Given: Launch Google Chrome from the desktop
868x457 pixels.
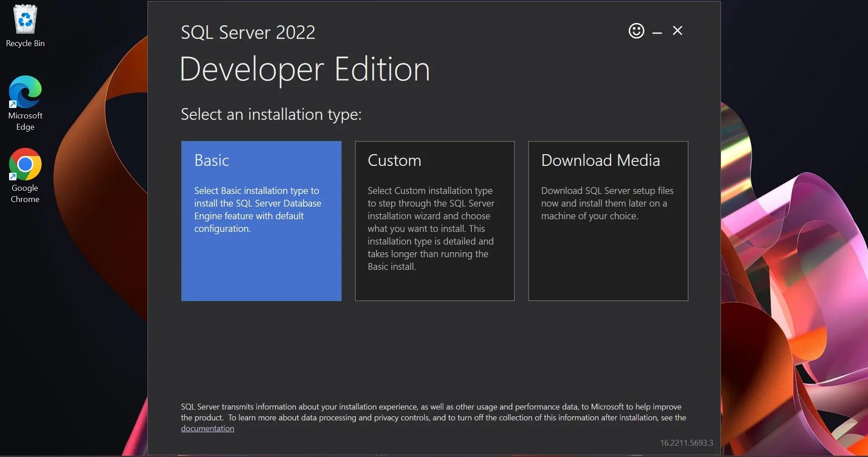Looking at the screenshot, I should pos(25,176).
